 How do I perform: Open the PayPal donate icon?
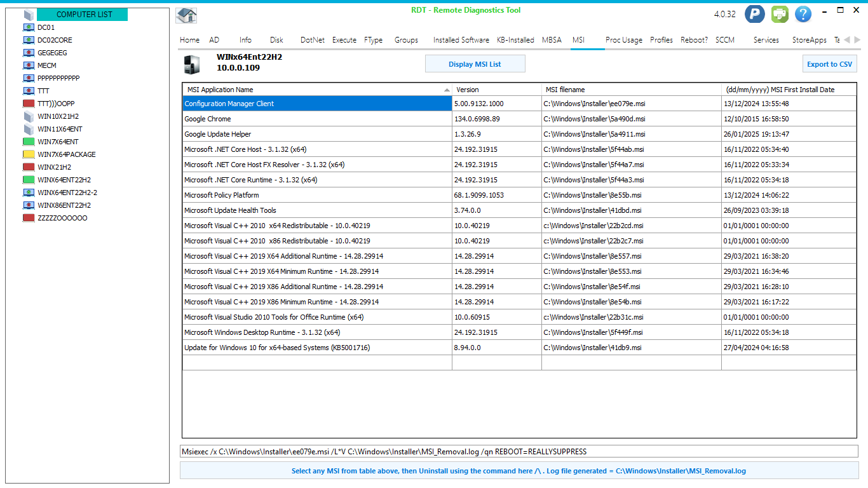click(x=755, y=14)
